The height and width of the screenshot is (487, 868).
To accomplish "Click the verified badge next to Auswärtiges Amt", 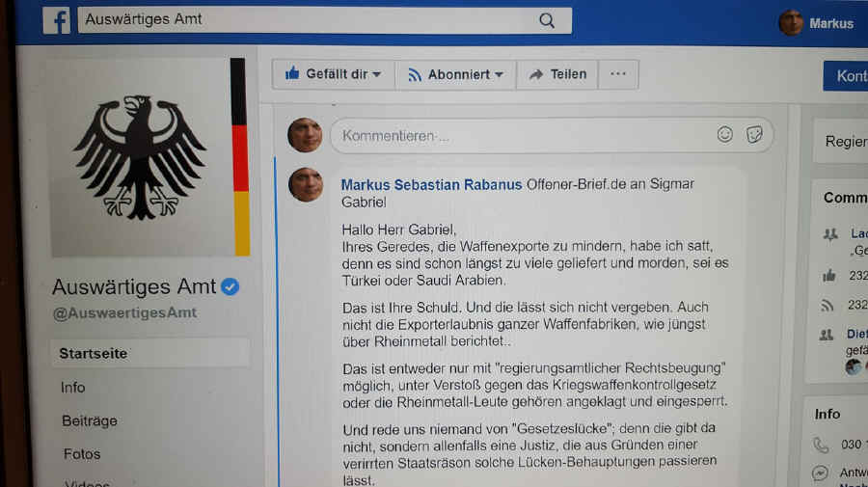I will pos(230,286).
